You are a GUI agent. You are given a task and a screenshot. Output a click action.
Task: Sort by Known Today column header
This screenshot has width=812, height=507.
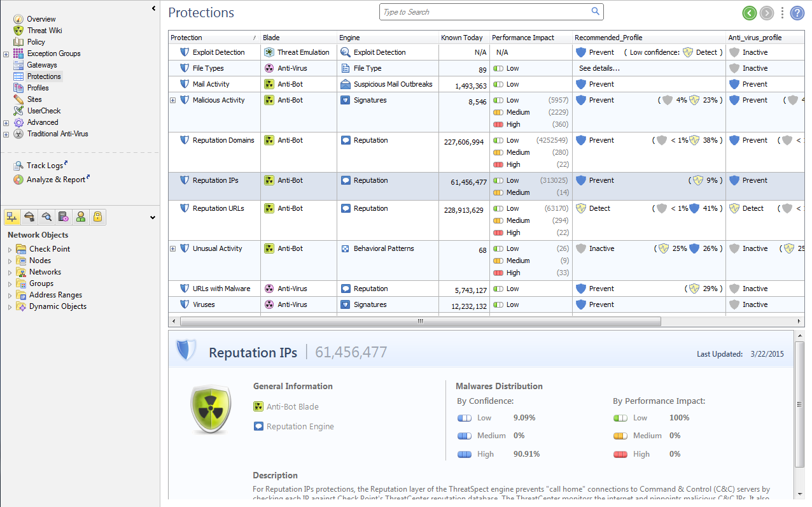click(465, 38)
